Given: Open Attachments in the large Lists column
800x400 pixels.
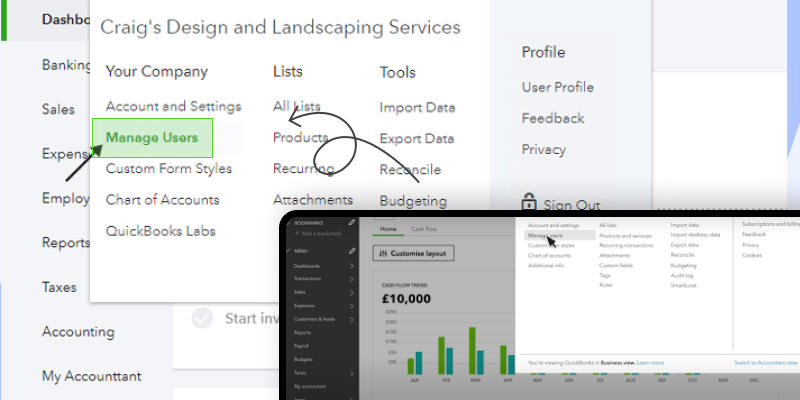Looking at the screenshot, I should (x=313, y=200).
